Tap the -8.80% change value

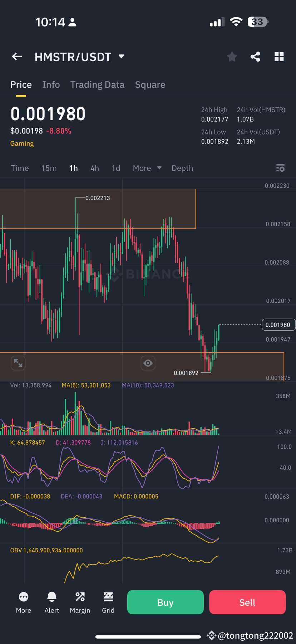[59, 131]
